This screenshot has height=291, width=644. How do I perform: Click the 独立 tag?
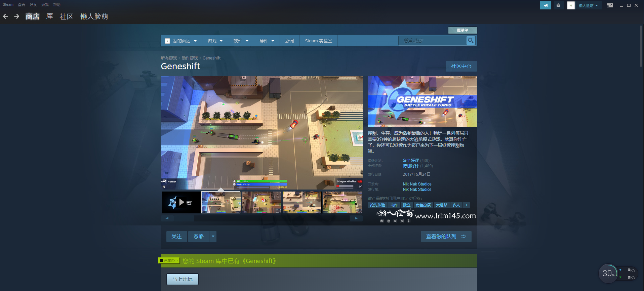click(407, 205)
